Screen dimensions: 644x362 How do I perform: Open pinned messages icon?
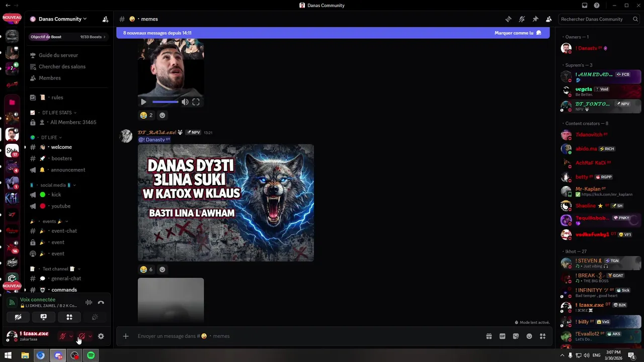point(535,19)
